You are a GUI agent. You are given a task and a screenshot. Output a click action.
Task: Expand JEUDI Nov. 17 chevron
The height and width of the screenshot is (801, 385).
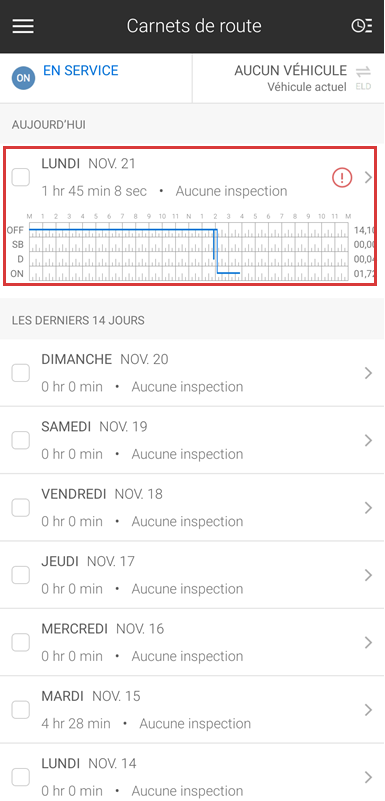[x=368, y=575]
